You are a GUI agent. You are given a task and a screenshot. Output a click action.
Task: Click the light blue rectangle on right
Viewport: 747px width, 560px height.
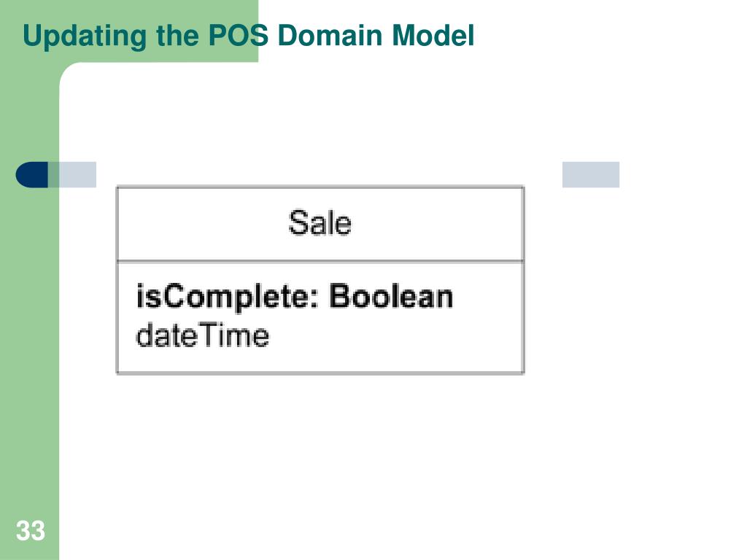pyautogui.click(x=591, y=175)
